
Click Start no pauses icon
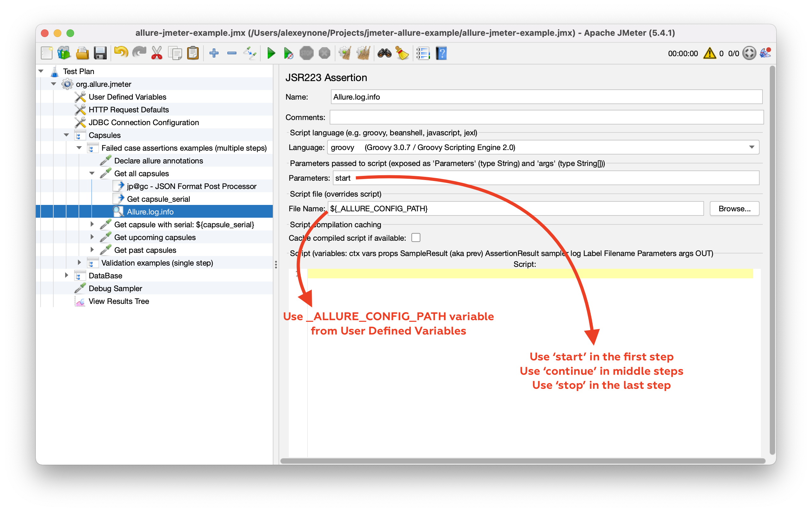[288, 53]
